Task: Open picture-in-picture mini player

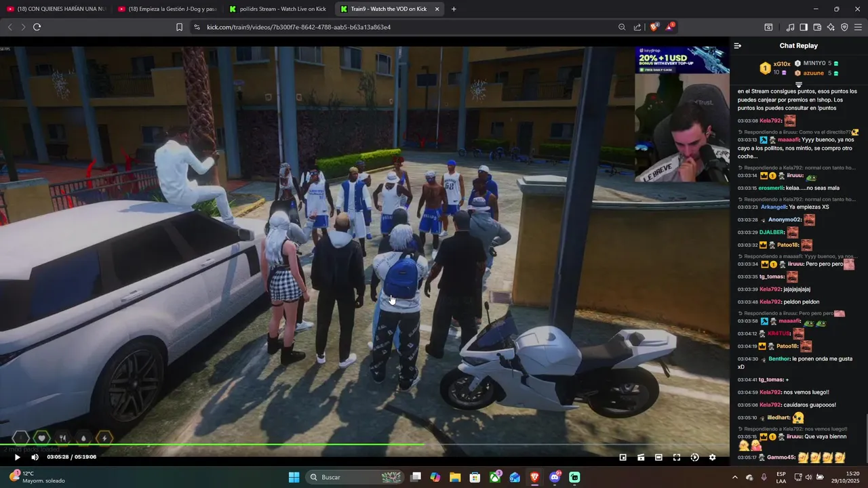Action: pyautogui.click(x=623, y=457)
